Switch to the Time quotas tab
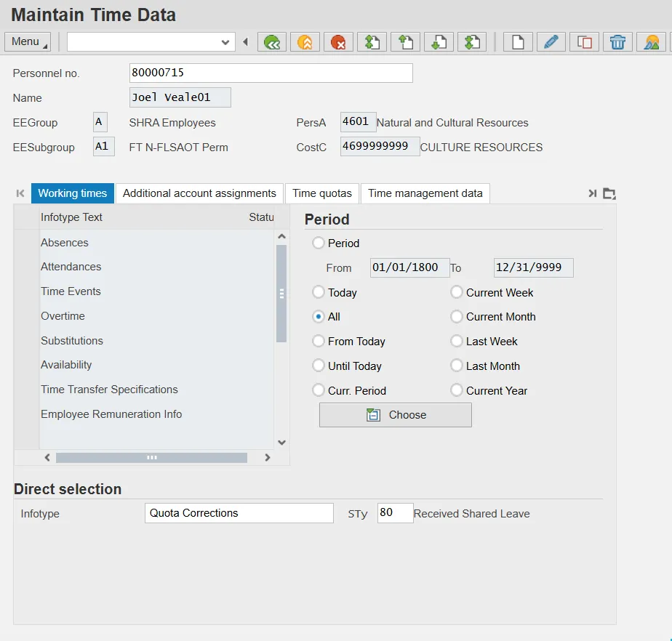Image resolution: width=672 pixels, height=641 pixels. tap(322, 193)
